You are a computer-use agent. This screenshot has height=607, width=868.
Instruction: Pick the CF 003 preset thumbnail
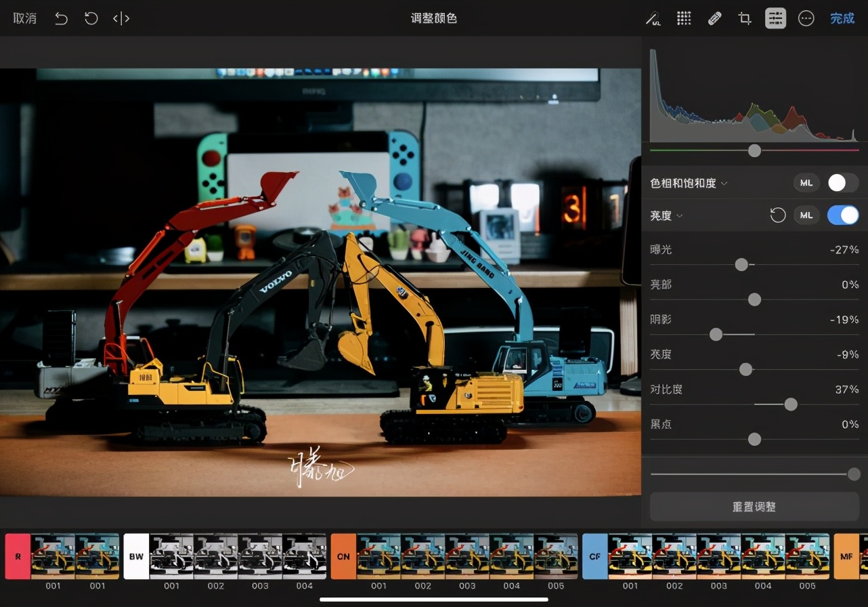pyautogui.click(x=719, y=556)
